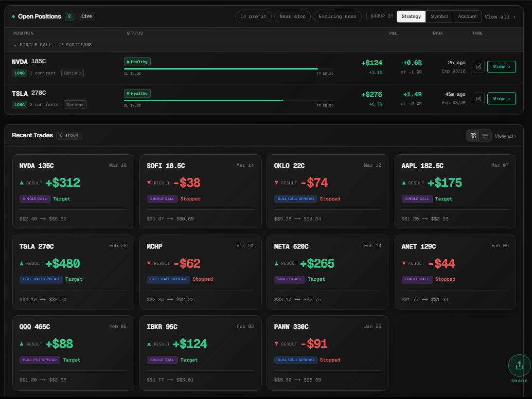Image resolution: width=532 pixels, height=399 pixels.
Task: Open the OKLO 22C trade card
Action: point(327,192)
